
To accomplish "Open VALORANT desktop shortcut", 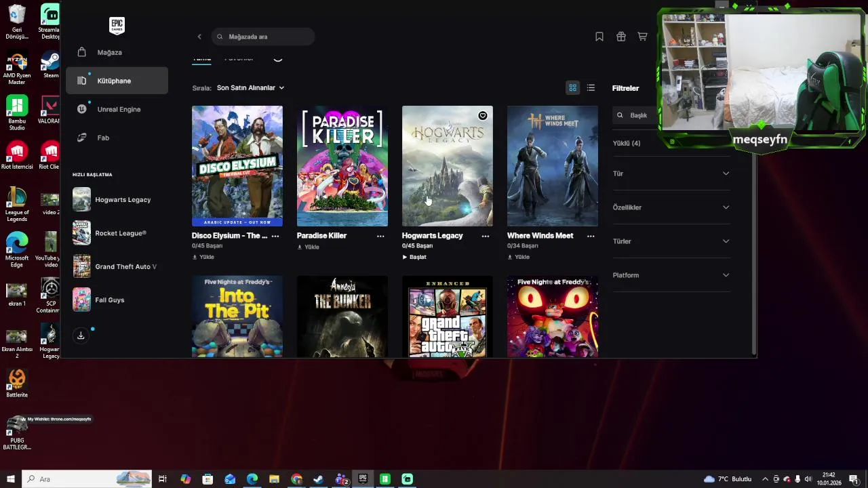I will coord(50,110).
